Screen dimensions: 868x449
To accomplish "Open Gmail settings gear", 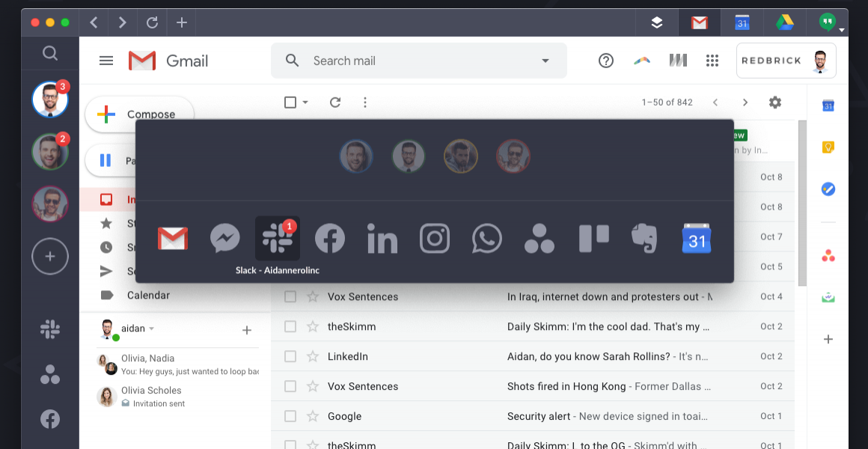I will (x=775, y=102).
